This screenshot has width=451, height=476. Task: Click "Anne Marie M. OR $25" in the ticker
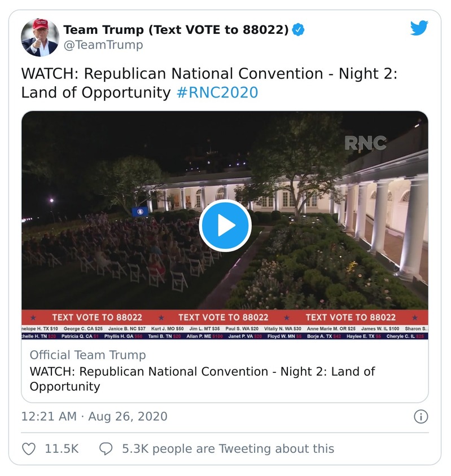click(331, 328)
